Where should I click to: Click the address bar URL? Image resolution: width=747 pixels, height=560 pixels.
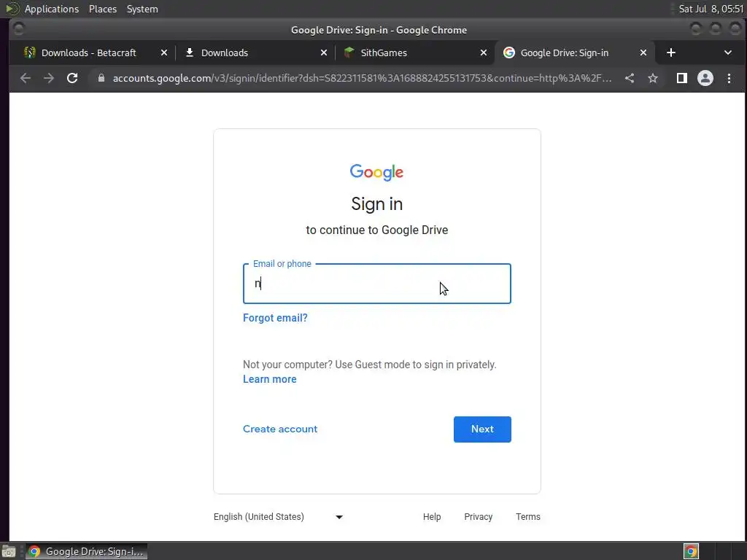[362, 78]
